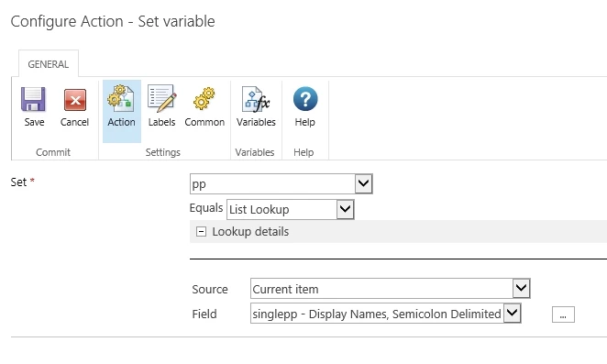Click the Variables group label under the ribbon
This screenshot has height=364, width=607.
coord(255,152)
